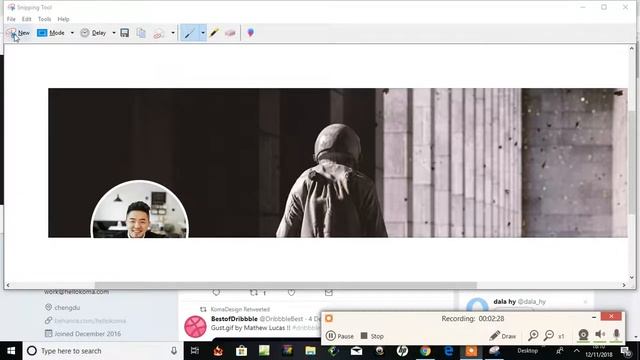Click the screen recorder taskbar icon
Viewport: 640px width, 360px height.
pyautogui.click(x=471, y=351)
